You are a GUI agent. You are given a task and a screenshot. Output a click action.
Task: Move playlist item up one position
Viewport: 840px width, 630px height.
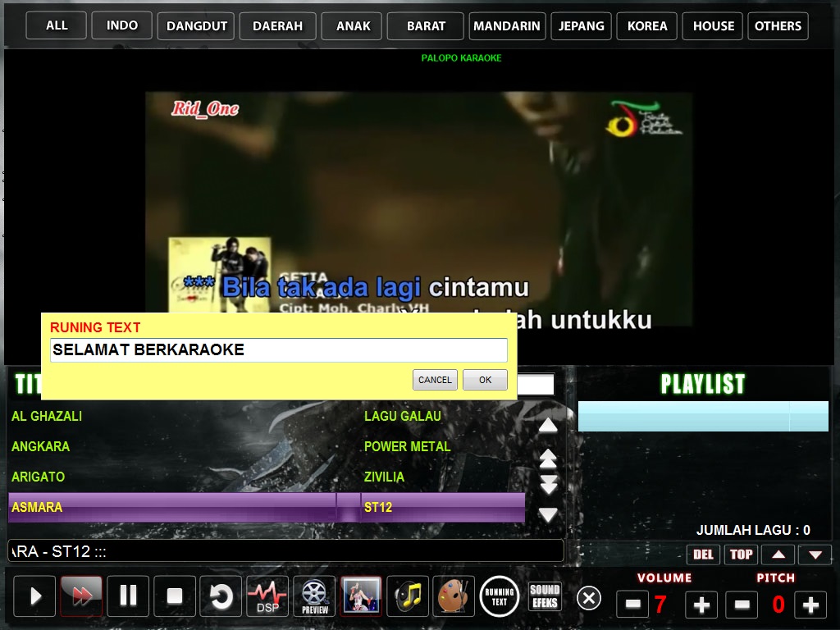pos(779,555)
